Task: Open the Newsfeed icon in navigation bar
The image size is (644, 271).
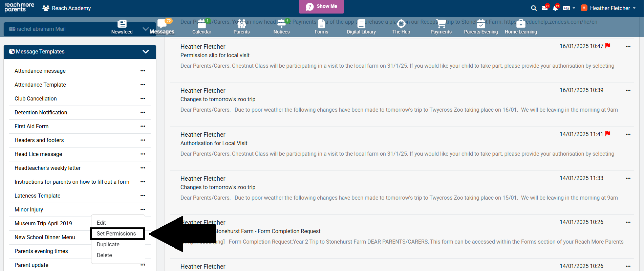Action: pos(122,24)
